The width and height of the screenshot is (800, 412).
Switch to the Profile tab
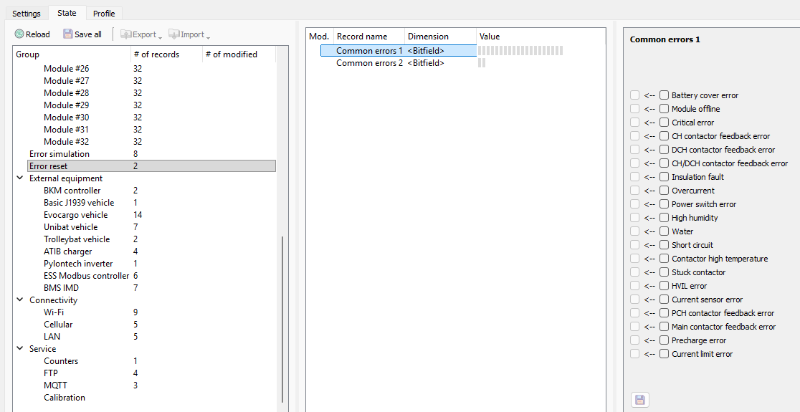pos(104,13)
